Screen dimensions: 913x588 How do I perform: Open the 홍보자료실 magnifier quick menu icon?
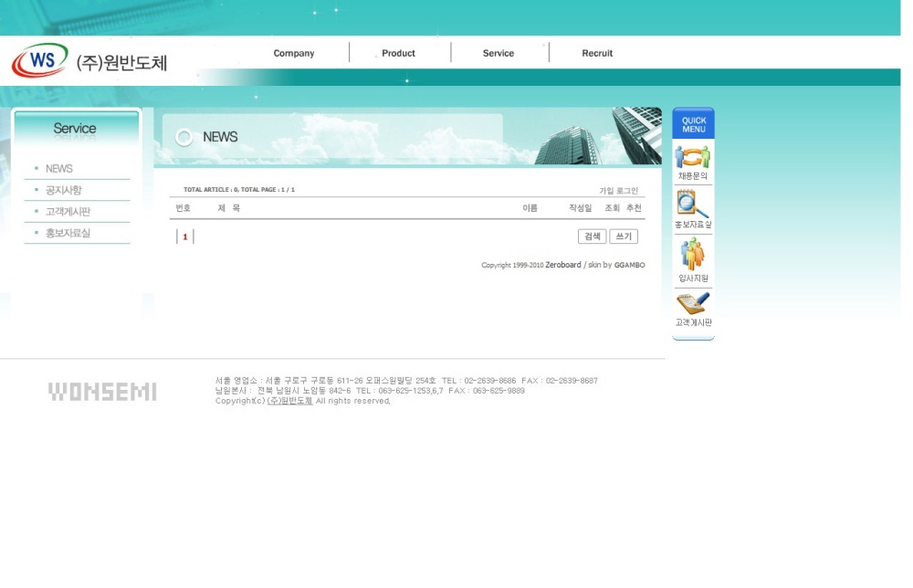click(x=693, y=205)
